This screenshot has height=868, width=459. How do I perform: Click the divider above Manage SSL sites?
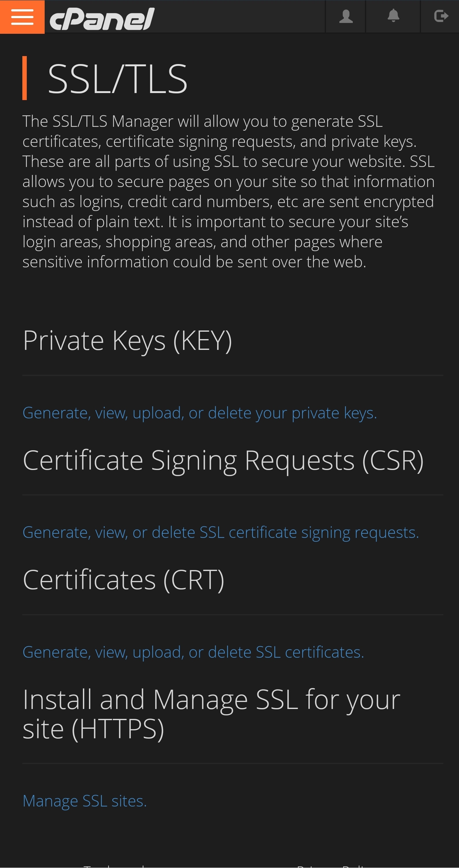tap(233, 763)
